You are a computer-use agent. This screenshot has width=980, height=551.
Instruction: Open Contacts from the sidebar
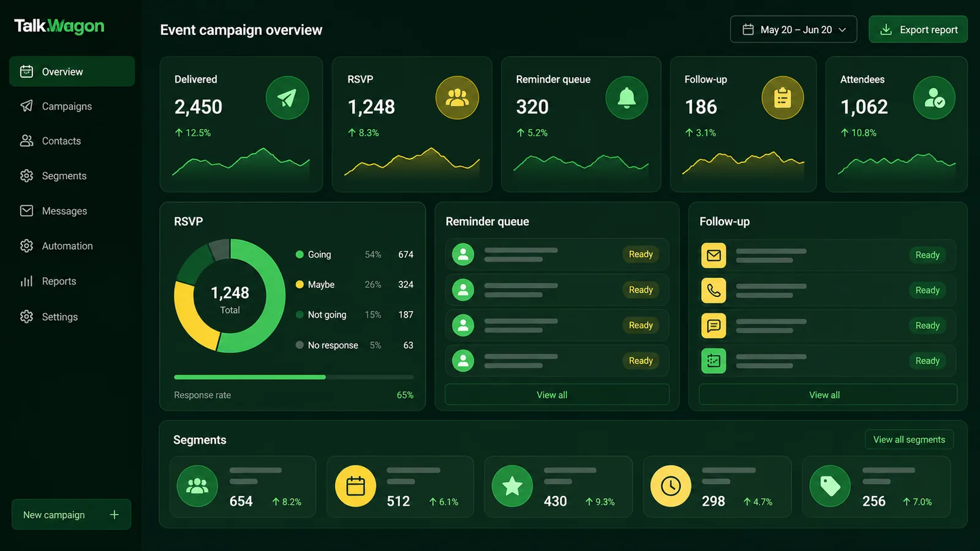click(72, 141)
